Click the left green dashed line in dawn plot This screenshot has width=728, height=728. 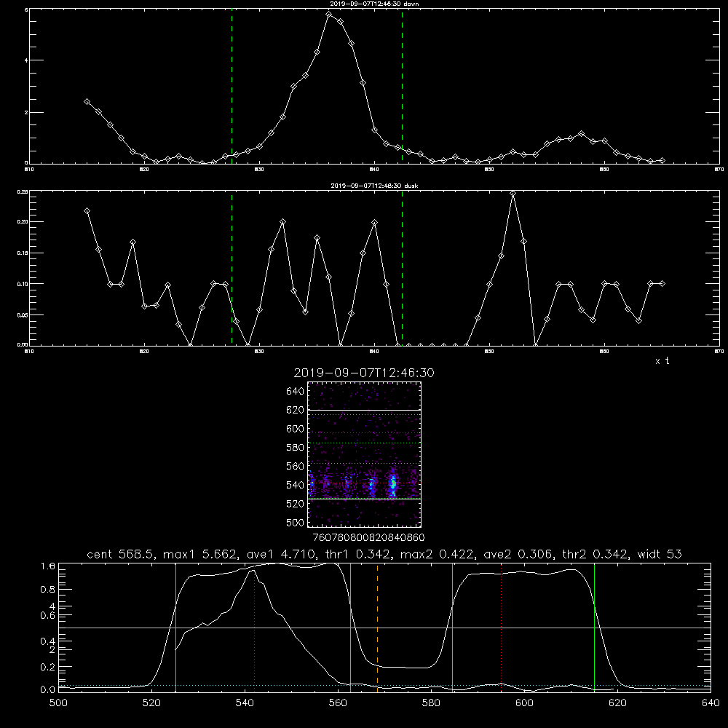(x=232, y=86)
